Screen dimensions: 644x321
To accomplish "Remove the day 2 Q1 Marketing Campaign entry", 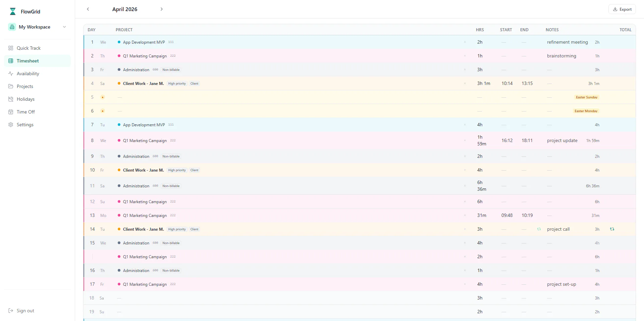I will pos(465,56).
